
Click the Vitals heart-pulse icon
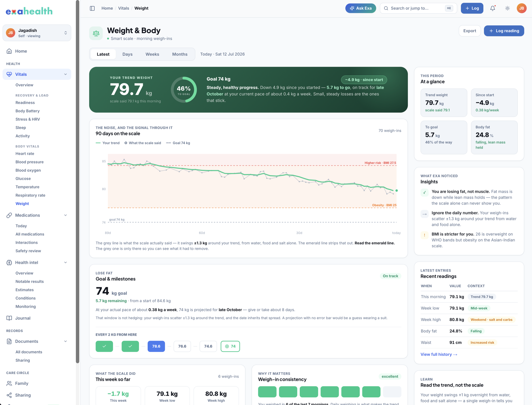(9, 74)
